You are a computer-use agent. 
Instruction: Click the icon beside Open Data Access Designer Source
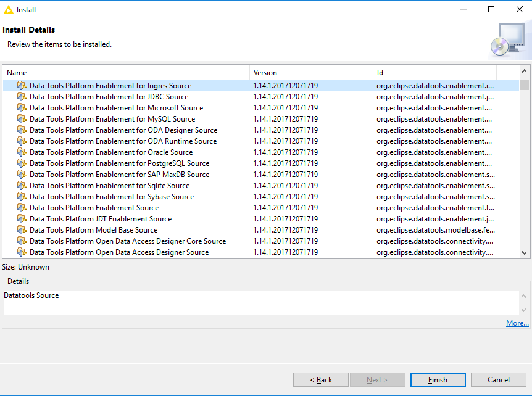(x=22, y=252)
